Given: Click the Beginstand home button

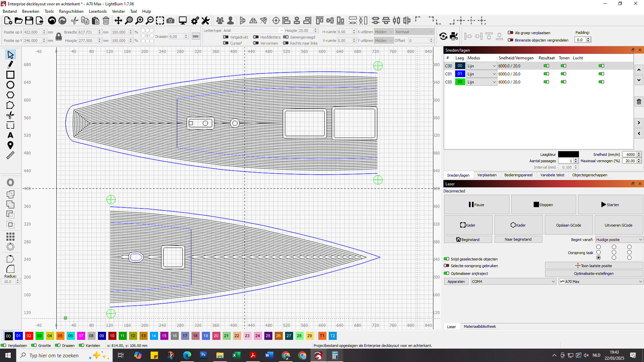Looking at the screenshot, I should [x=468, y=240].
